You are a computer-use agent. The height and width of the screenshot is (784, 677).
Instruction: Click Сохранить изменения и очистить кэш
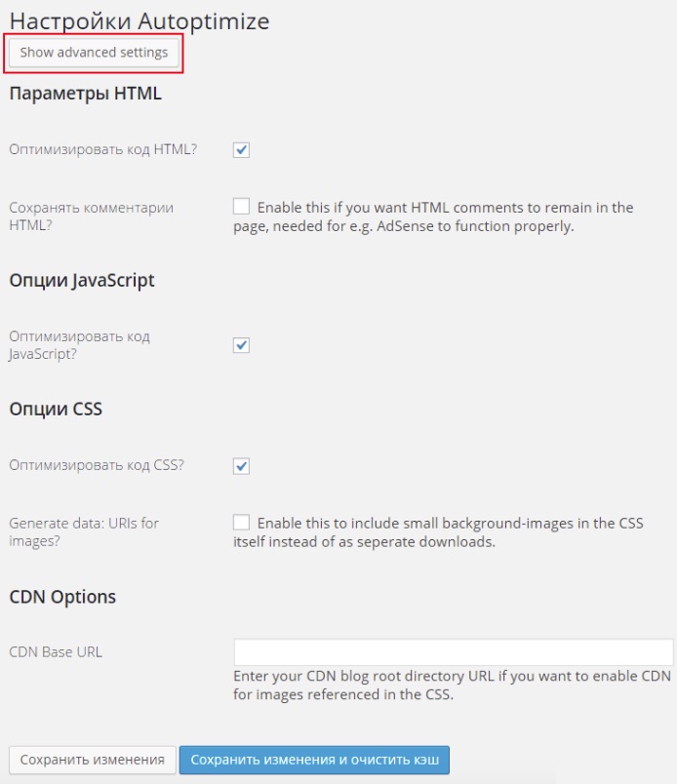point(314,760)
